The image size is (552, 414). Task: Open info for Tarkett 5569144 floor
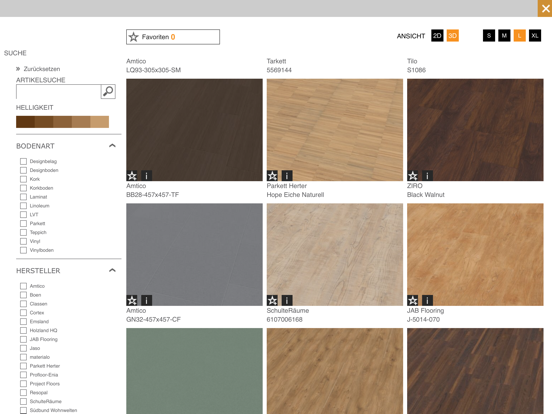point(287,175)
